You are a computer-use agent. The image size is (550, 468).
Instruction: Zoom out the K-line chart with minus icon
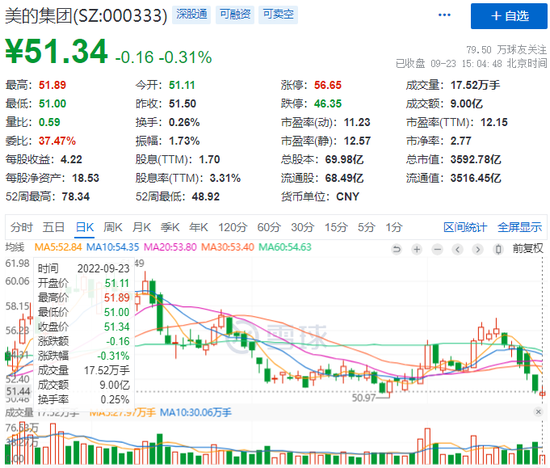[x=437, y=249]
